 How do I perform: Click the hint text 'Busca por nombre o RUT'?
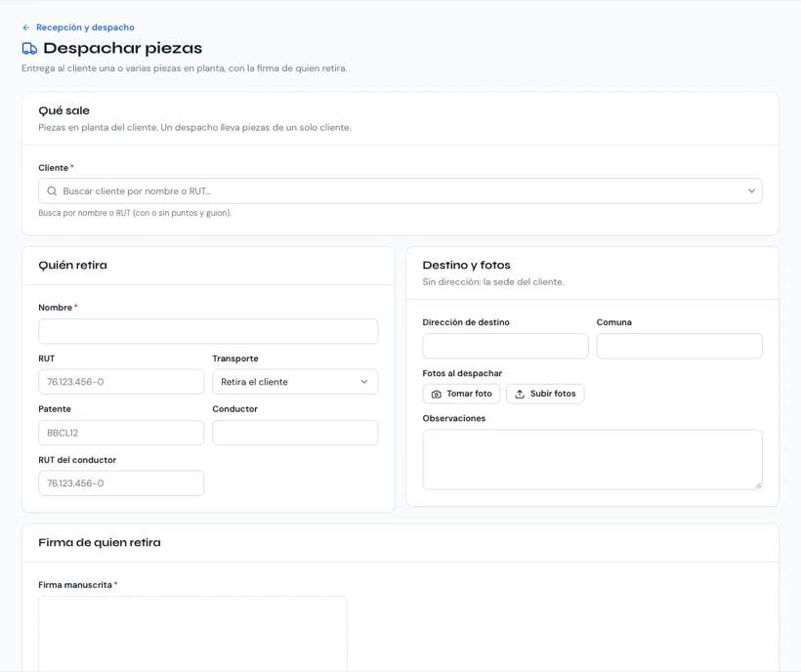[135, 213]
